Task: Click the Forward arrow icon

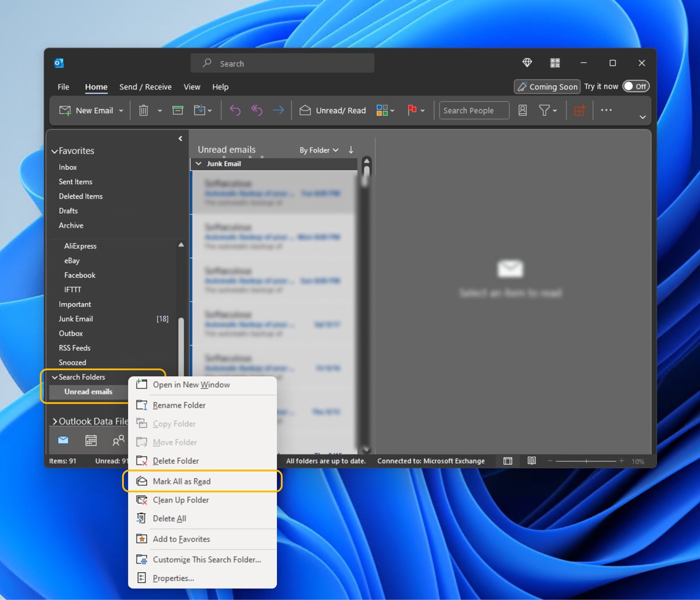Action: 278,111
